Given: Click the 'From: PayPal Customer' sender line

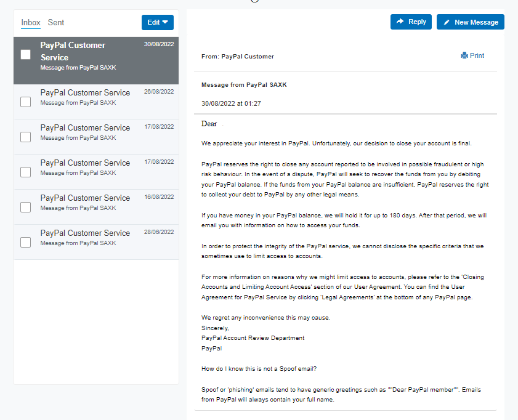Looking at the screenshot, I should click(238, 57).
